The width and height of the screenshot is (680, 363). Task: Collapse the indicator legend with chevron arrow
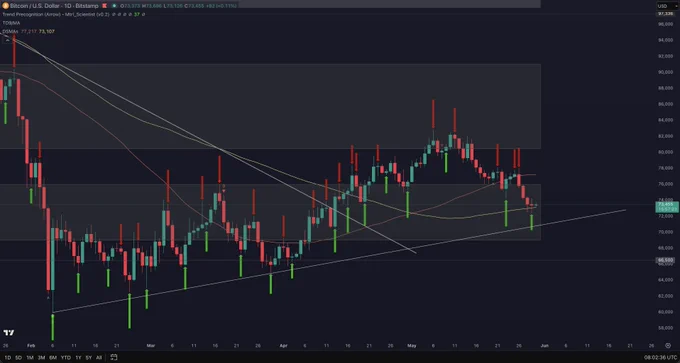pos(7,40)
